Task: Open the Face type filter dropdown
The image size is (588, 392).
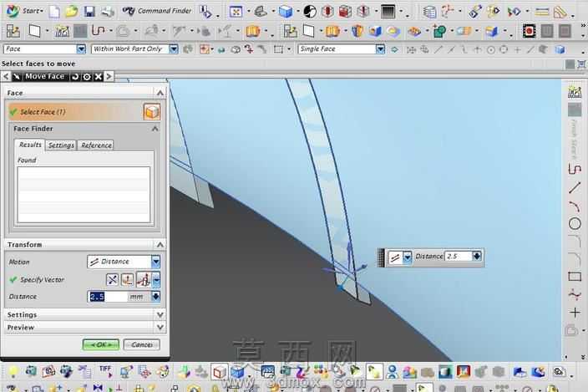Action: 81,48
